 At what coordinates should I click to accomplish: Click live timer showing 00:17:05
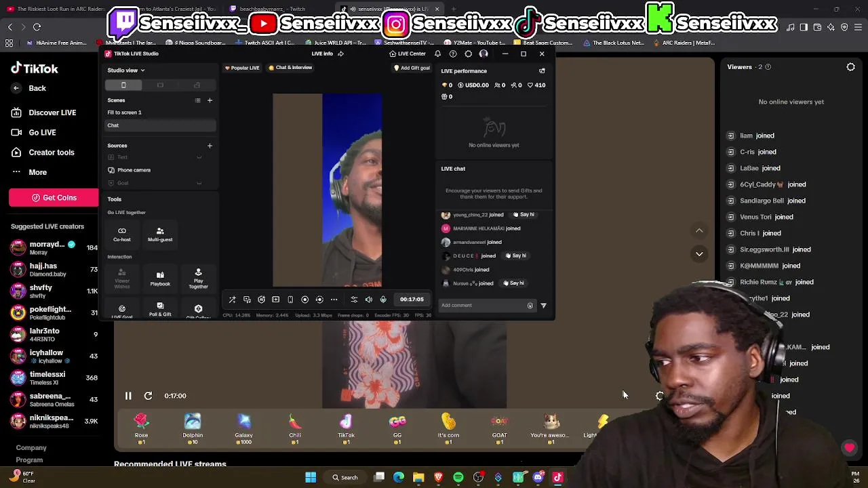tap(412, 300)
